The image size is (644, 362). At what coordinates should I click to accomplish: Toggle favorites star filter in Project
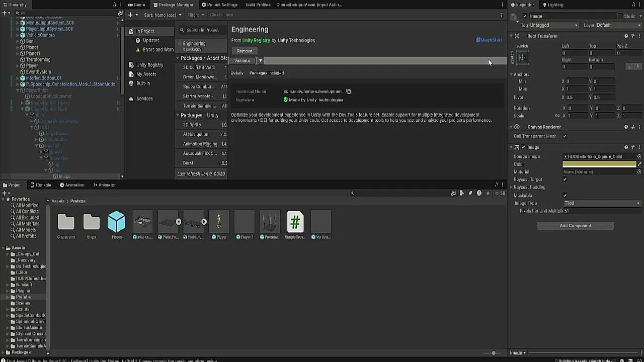pos(488,193)
